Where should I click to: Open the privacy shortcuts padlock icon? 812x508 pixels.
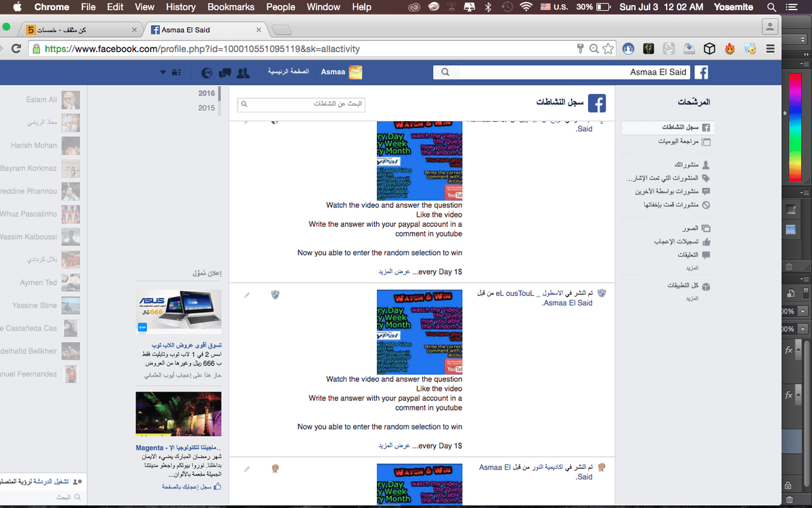pyautogui.click(x=175, y=72)
